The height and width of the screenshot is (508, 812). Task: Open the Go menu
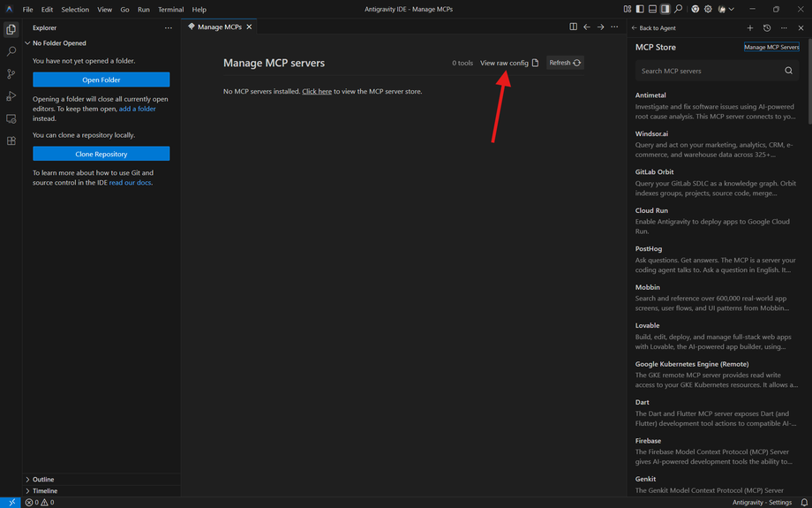(x=124, y=10)
